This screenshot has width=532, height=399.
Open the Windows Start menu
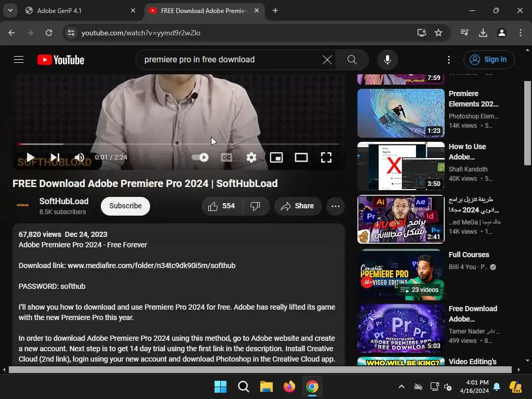[220, 387]
